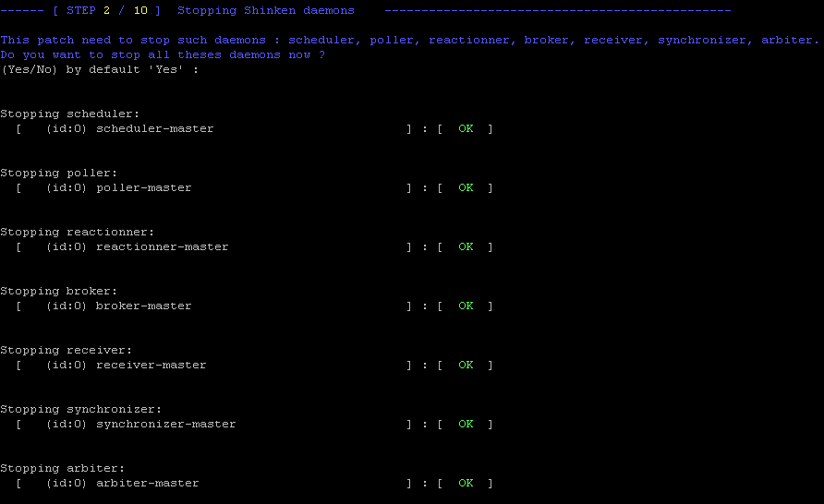
Task: Click the 'Stopping reactionner:' heading
Action: tap(77, 232)
